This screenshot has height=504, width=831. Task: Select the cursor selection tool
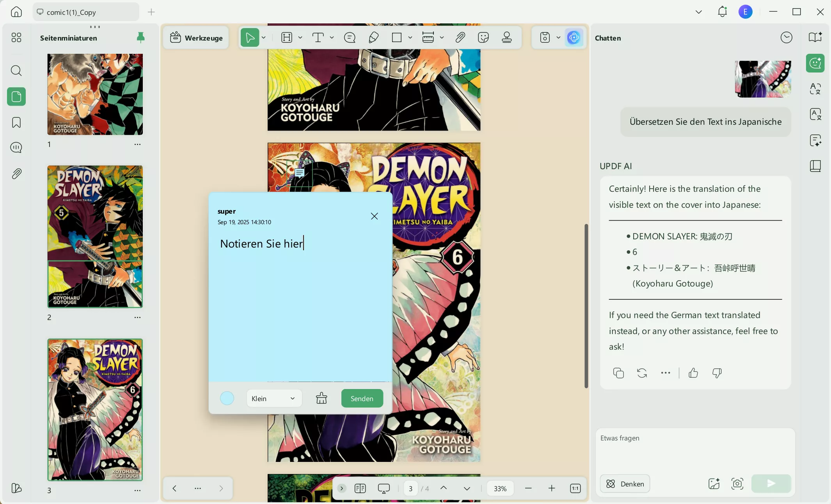(x=250, y=37)
